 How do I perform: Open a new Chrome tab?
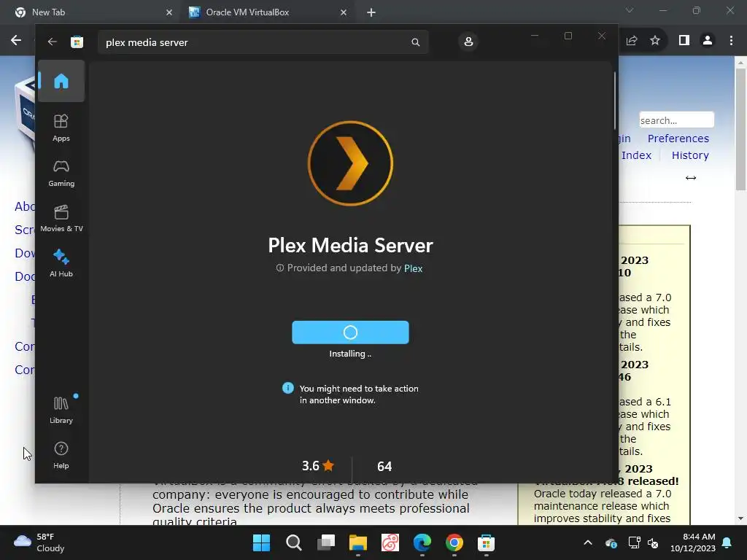click(x=371, y=12)
